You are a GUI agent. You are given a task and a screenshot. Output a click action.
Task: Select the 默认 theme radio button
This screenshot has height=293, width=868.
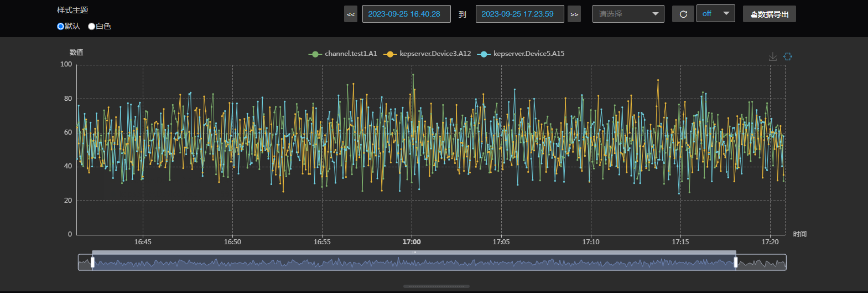pyautogui.click(x=60, y=26)
